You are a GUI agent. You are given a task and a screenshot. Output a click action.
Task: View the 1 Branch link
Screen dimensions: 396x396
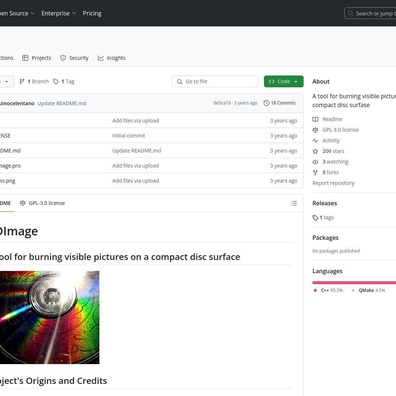(x=34, y=81)
